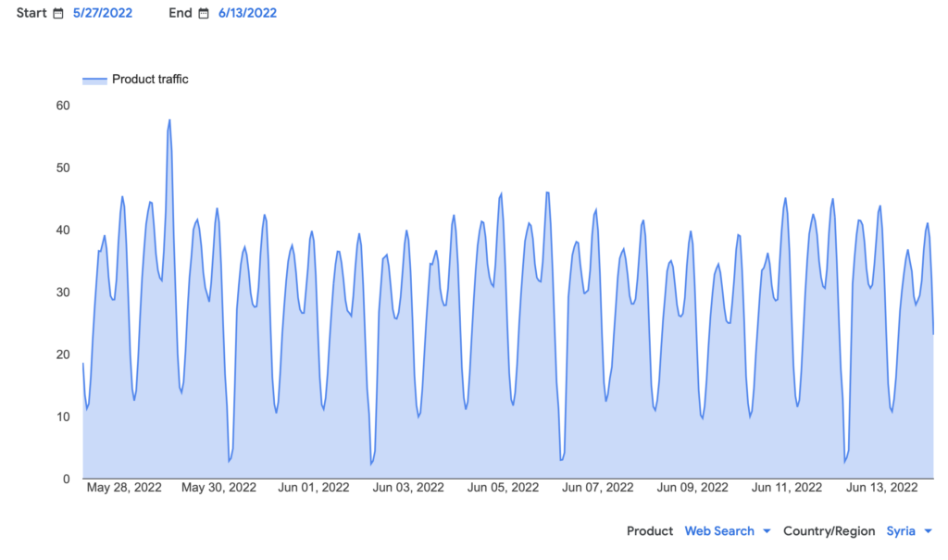Select the Jun 01, 2022 axis label
The image size is (948, 560).
pos(314,488)
